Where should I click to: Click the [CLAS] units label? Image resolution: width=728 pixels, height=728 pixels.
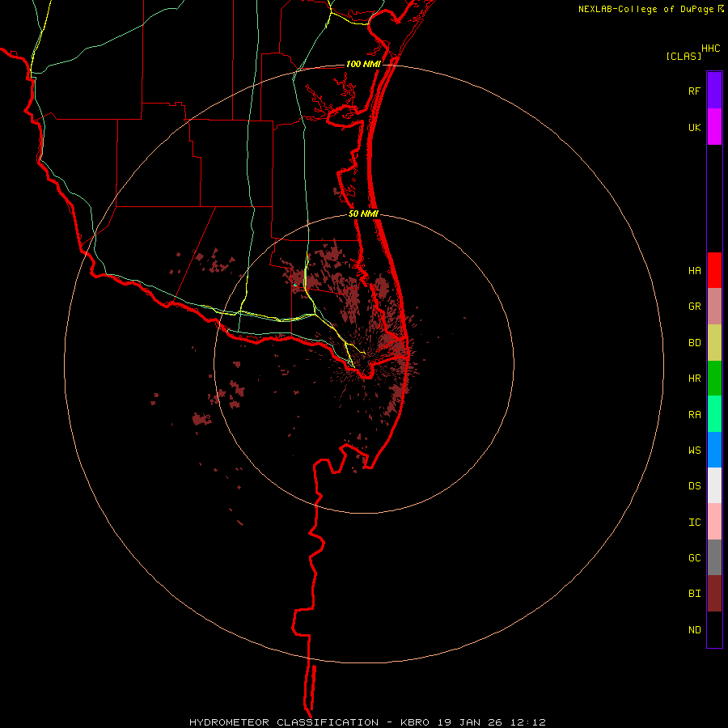684,57
